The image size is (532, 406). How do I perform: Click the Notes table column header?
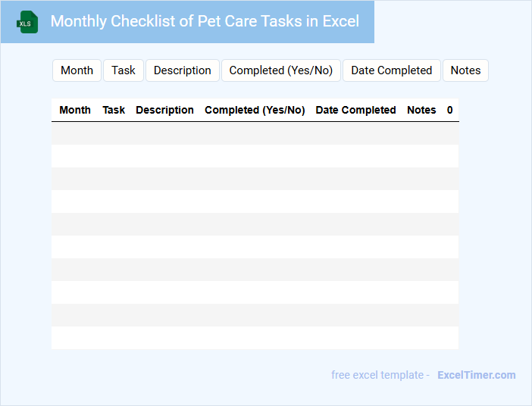421,110
